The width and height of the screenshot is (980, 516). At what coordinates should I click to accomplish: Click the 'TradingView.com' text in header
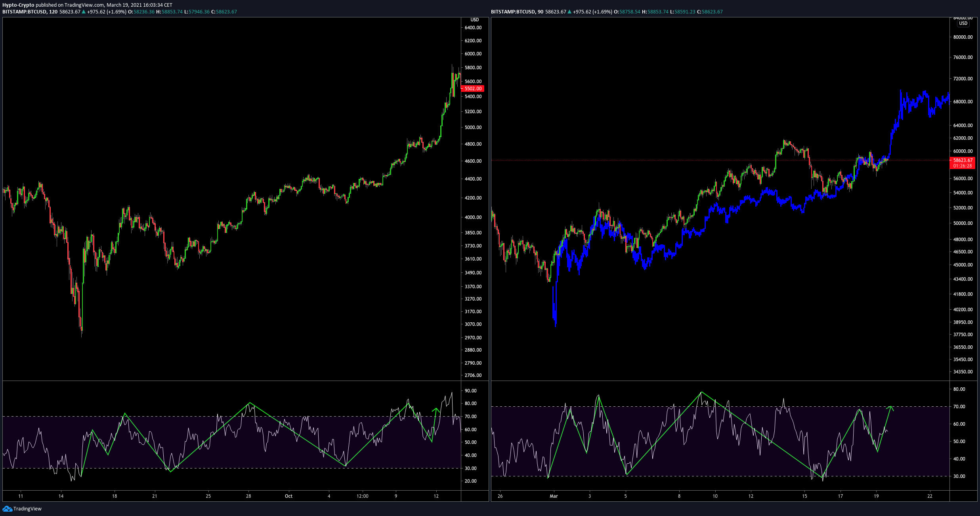[x=84, y=5]
